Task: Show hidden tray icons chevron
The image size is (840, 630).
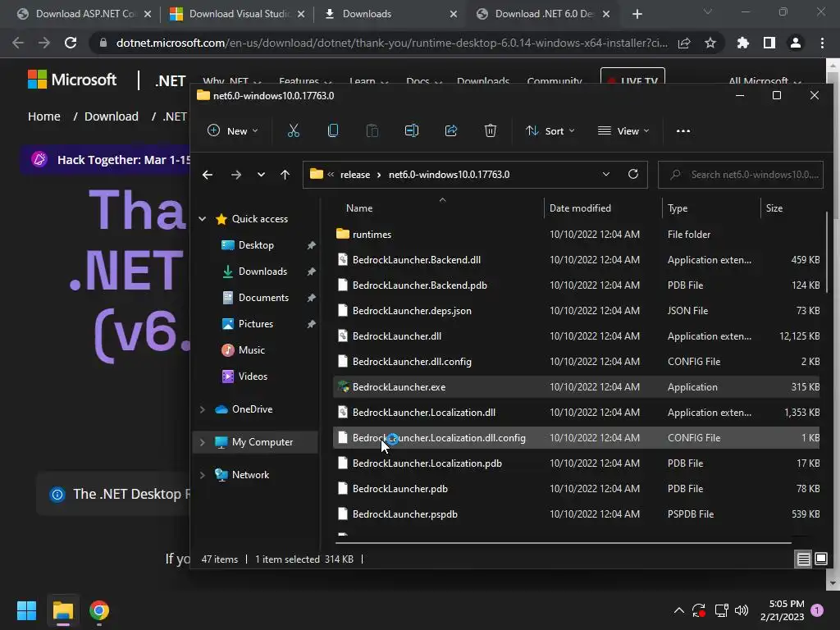Action: pyautogui.click(x=678, y=610)
